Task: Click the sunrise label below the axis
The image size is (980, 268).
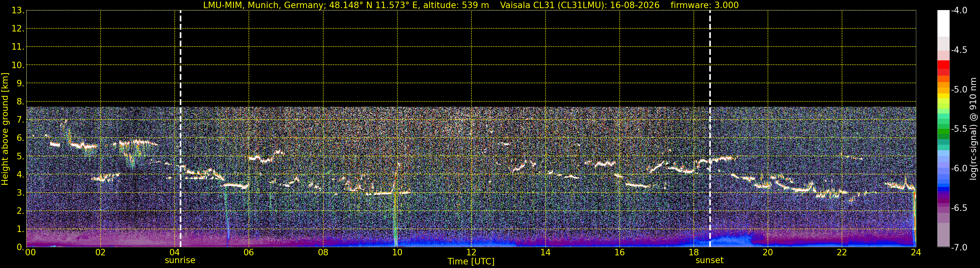Action: click(x=180, y=261)
